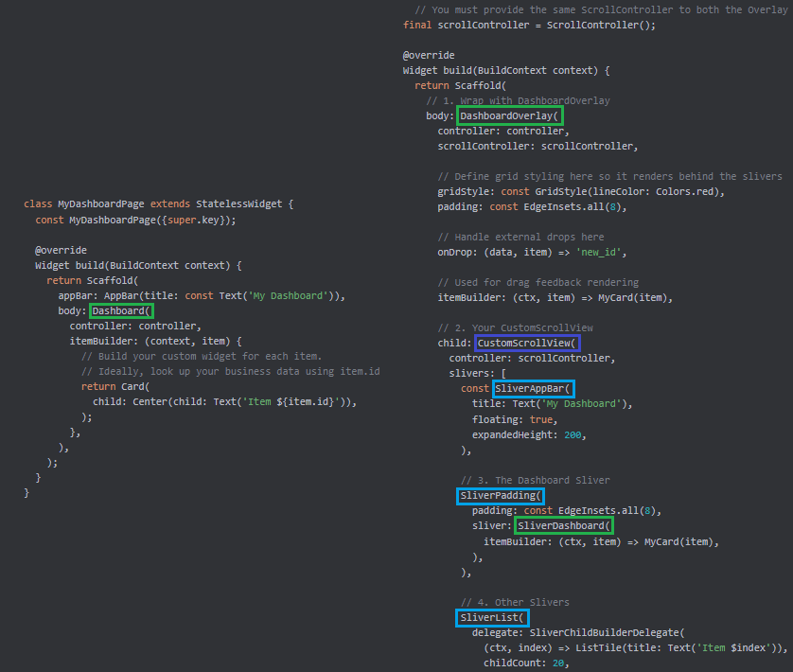Click the highlighted DashboardOverlay widget name
793x672 pixels.
[509, 116]
